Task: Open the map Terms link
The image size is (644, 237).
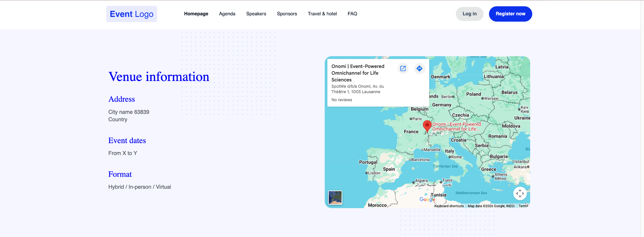Action: (x=523, y=206)
